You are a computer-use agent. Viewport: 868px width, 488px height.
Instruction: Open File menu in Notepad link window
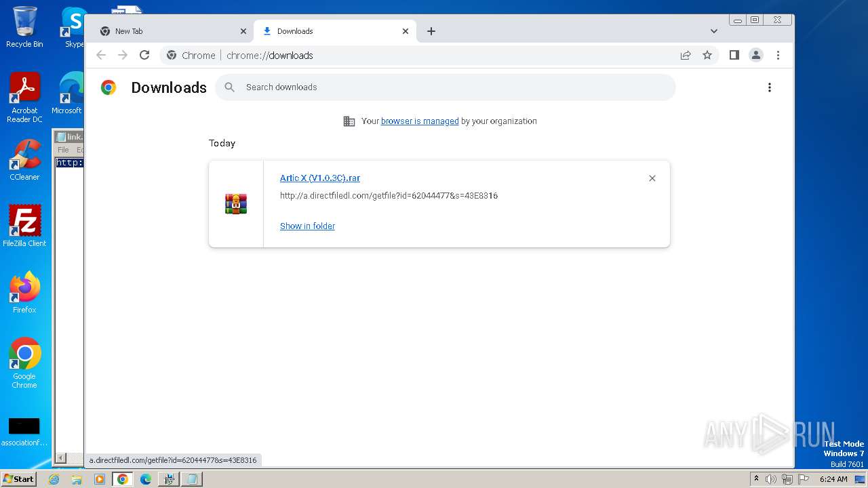[x=63, y=150]
